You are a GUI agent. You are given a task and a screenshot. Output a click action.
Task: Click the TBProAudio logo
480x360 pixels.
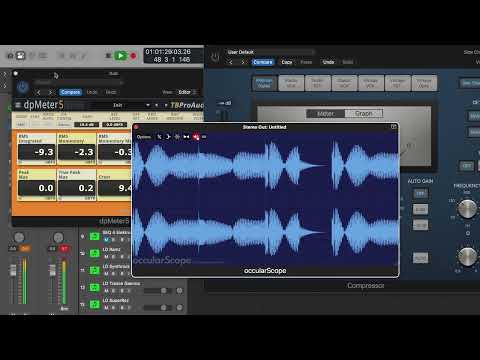(187, 105)
